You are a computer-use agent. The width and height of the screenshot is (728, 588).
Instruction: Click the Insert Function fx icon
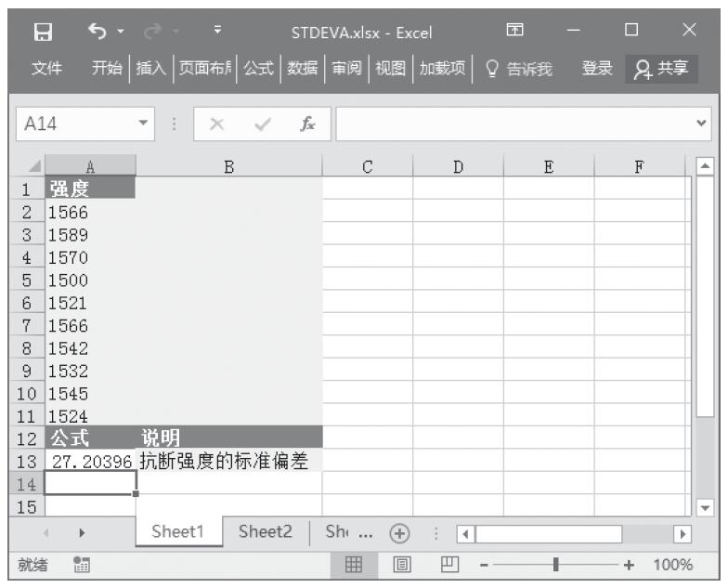(305, 124)
